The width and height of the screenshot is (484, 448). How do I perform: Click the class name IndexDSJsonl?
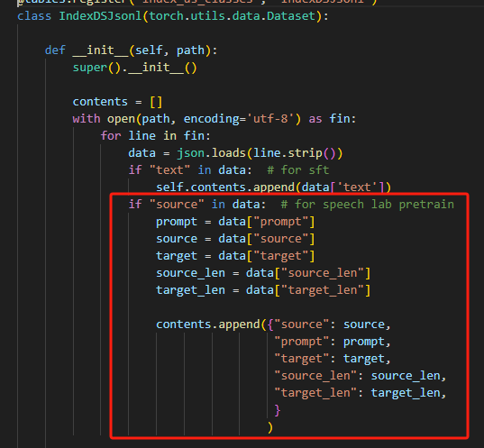point(100,16)
